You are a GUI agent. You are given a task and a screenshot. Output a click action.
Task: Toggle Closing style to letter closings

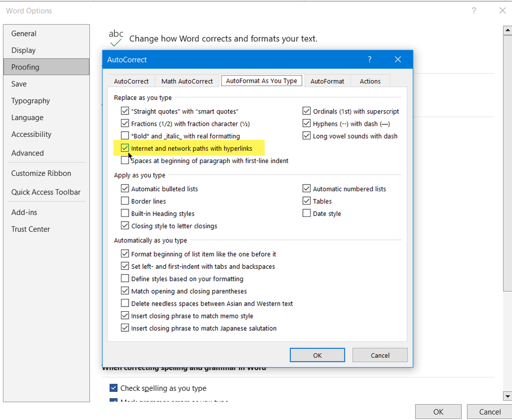pos(125,226)
